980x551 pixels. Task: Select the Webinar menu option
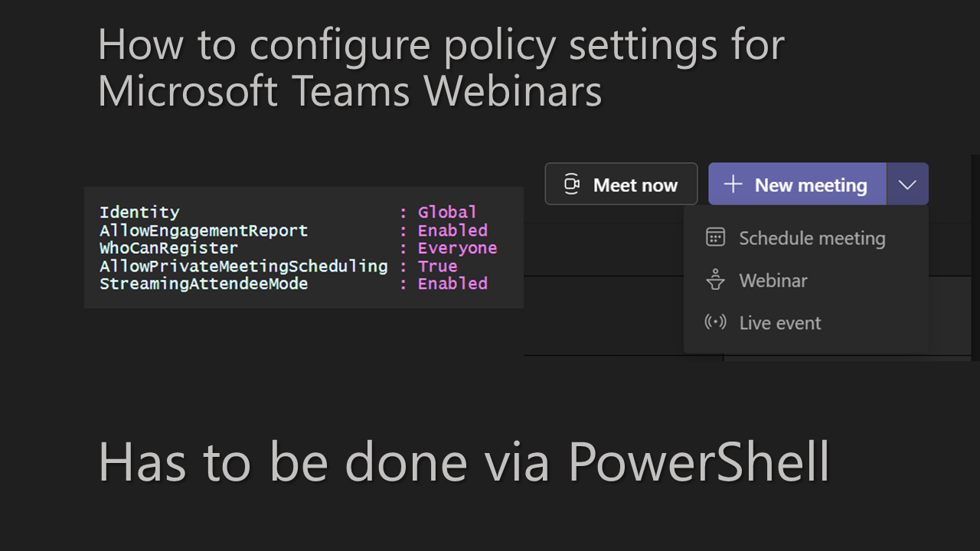point(773,281)
